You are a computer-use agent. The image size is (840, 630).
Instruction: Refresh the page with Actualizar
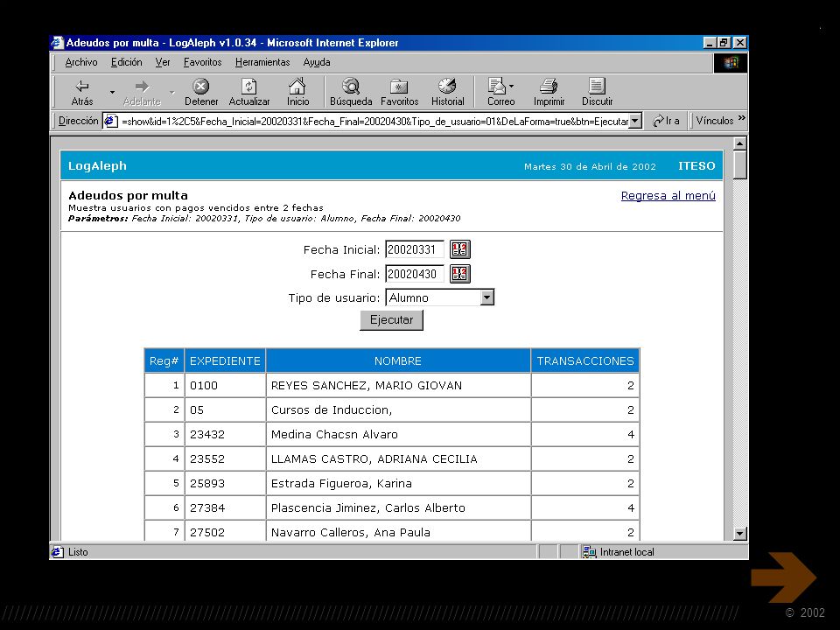[249, 92]
